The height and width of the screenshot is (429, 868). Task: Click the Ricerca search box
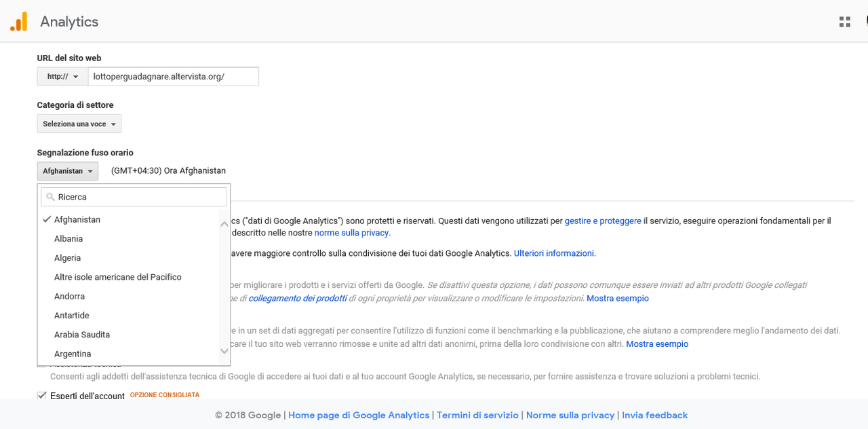(134, 197)
